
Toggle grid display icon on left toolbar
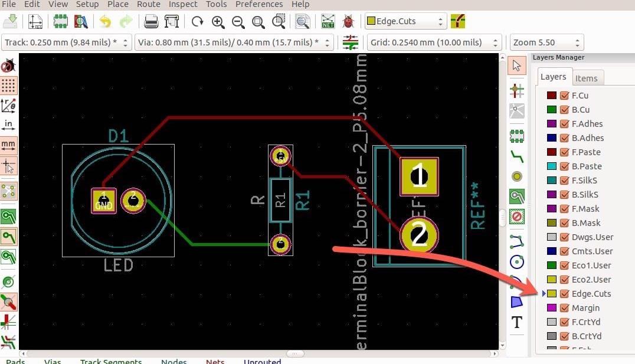[8, 85]
